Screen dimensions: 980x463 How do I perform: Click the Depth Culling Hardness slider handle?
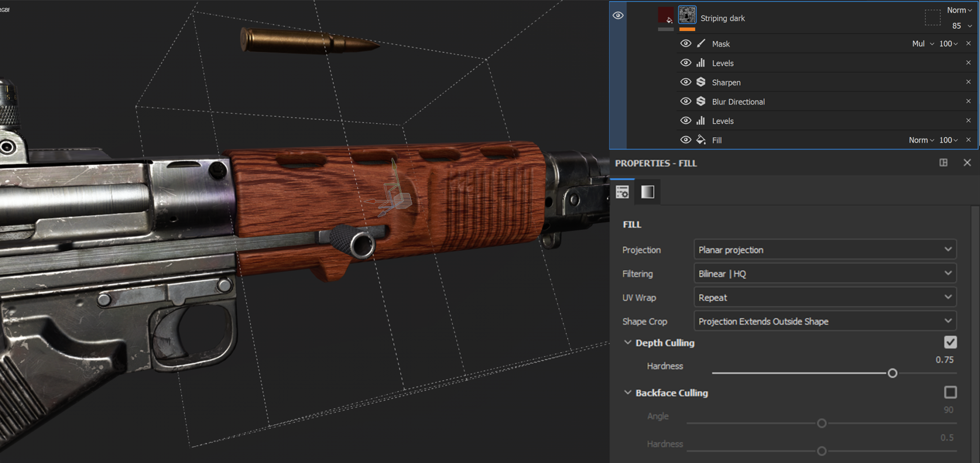tap(892, 373)
